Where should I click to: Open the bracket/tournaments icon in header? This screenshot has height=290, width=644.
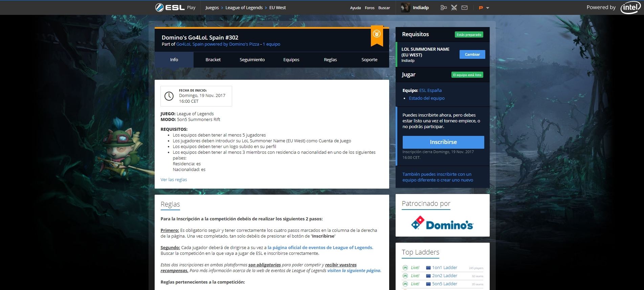[443, 7]
